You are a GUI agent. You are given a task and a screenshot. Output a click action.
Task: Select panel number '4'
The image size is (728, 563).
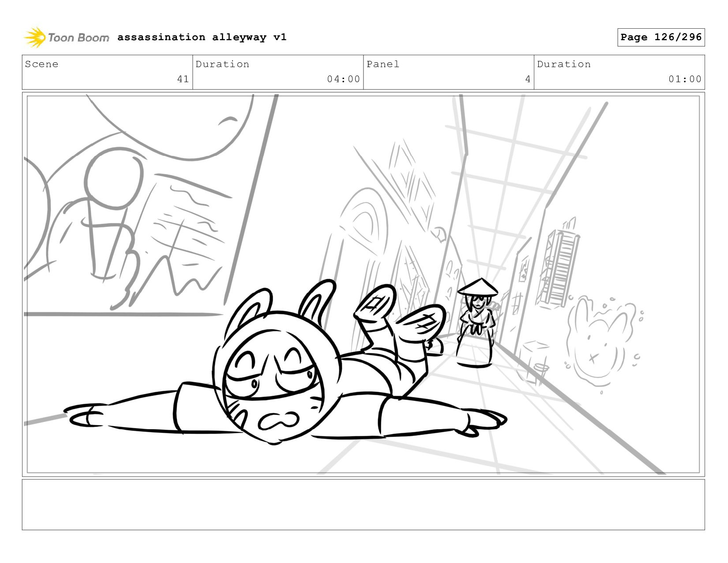[528, 79]
